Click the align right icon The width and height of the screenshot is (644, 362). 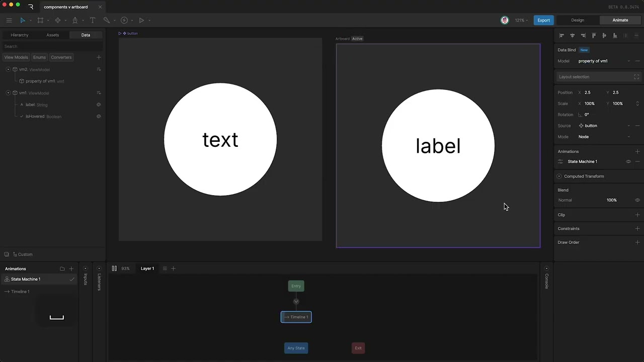(583, 35)
